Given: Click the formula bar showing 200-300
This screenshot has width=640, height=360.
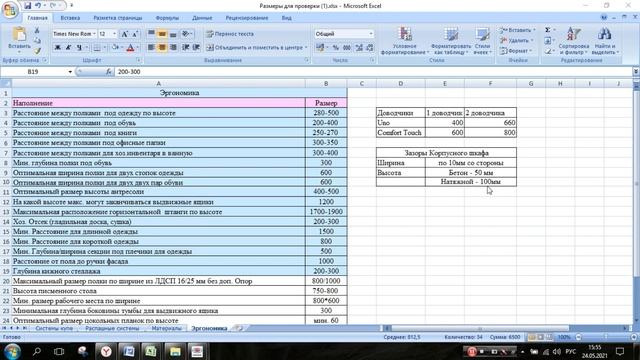Looking at the screenshot, I should point(373,72).
